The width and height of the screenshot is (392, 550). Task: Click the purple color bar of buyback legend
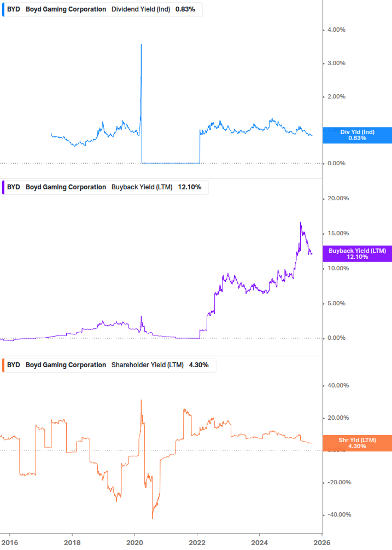pyautogui.click(x=3, y=187)
